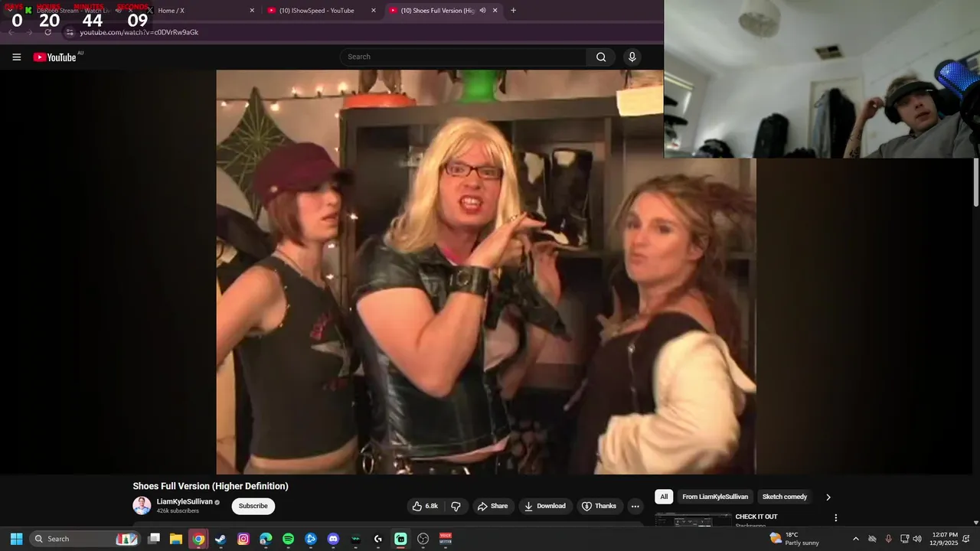Select the From LiamKyleSullivan chip

[x=715, y=497]
